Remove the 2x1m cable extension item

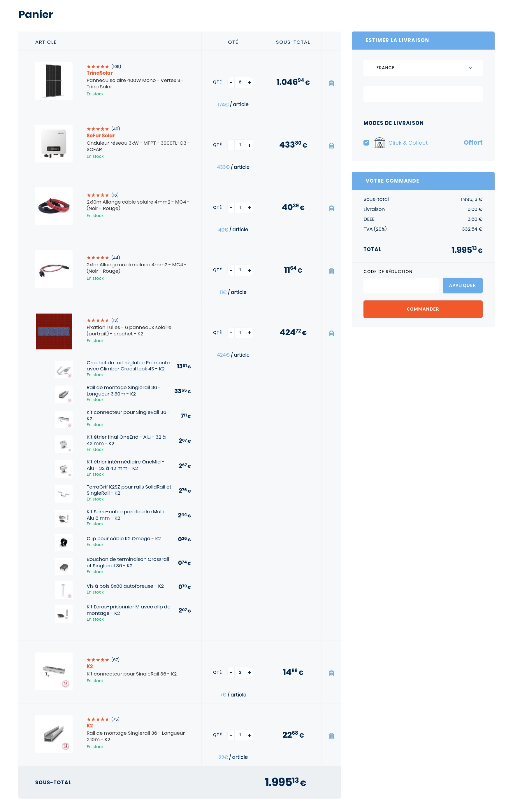tap(331, 271)
